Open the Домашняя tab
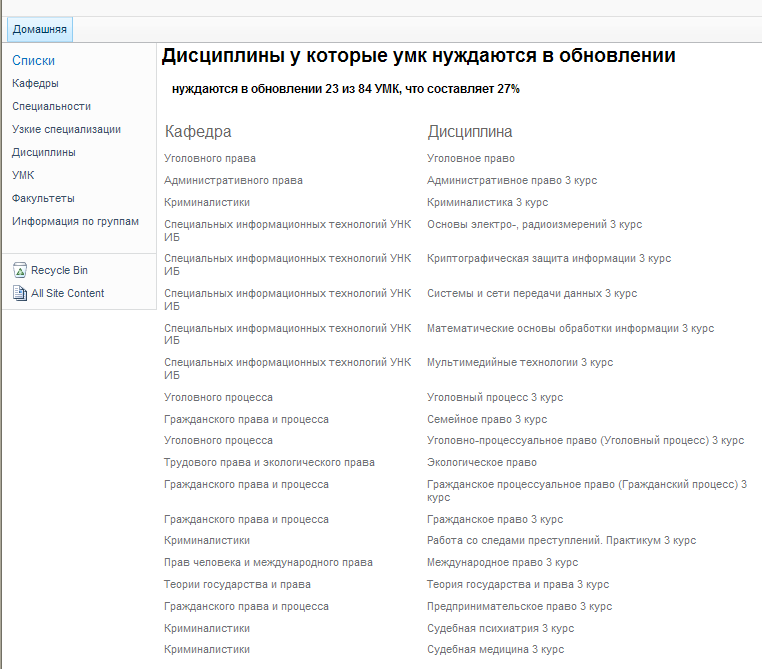762x669 pixels. [40, 29]
